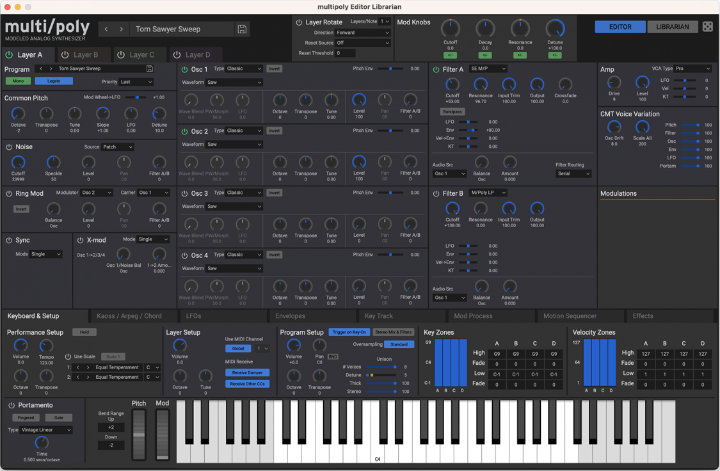
Task: Click the Portamento Time knob
Action: (x=41, y=443)
